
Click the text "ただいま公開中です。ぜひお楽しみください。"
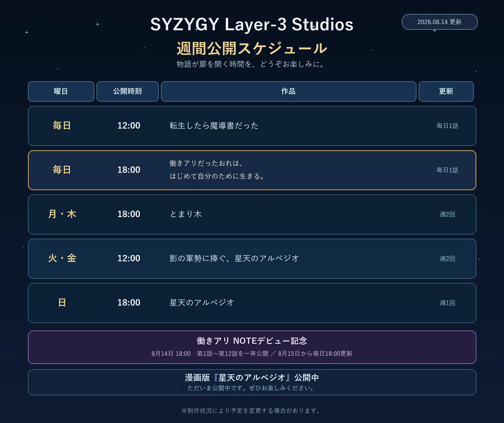(252, 388)
